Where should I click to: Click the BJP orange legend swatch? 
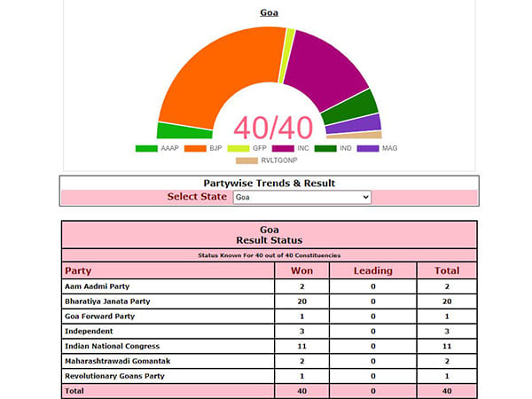coord(195,148)
